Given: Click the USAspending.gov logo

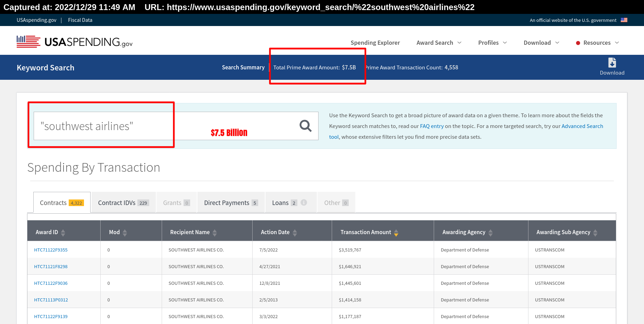Looking at the screenshot, I should point(75,42).
